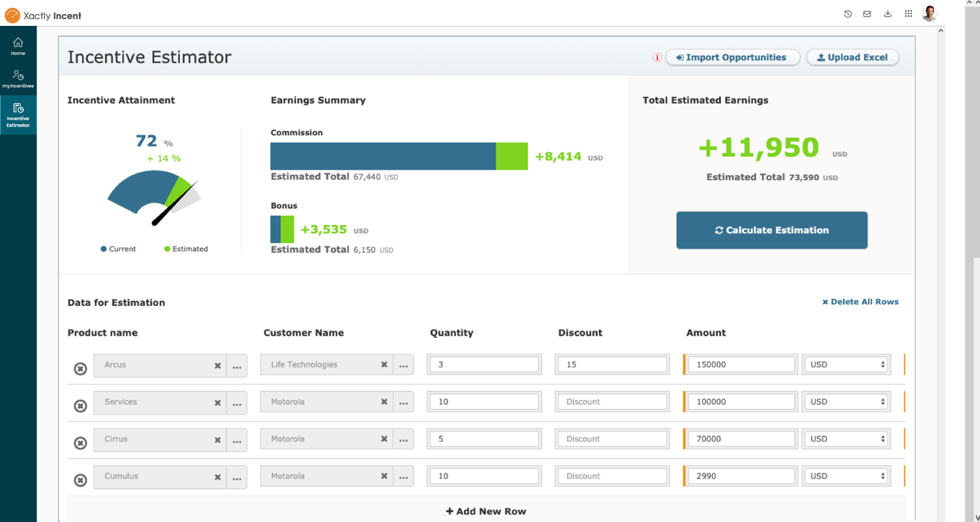Screen dimensions: 980x522
Task: Select Delete All Rows
Action: coord(860,301)
